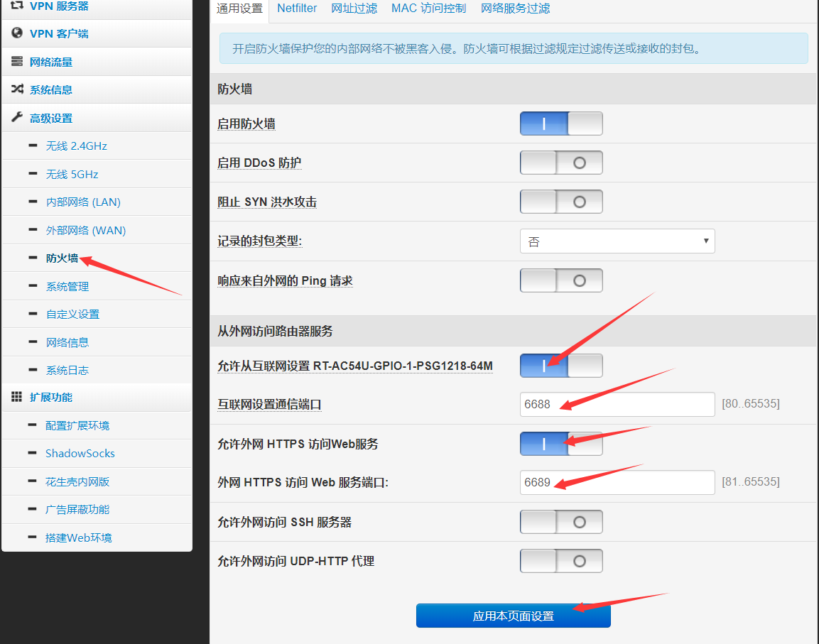Image resolution: width=819 pixels, height=644 pixels.
Task: Open 搭建Web环境 page
Action: (78, 537)
